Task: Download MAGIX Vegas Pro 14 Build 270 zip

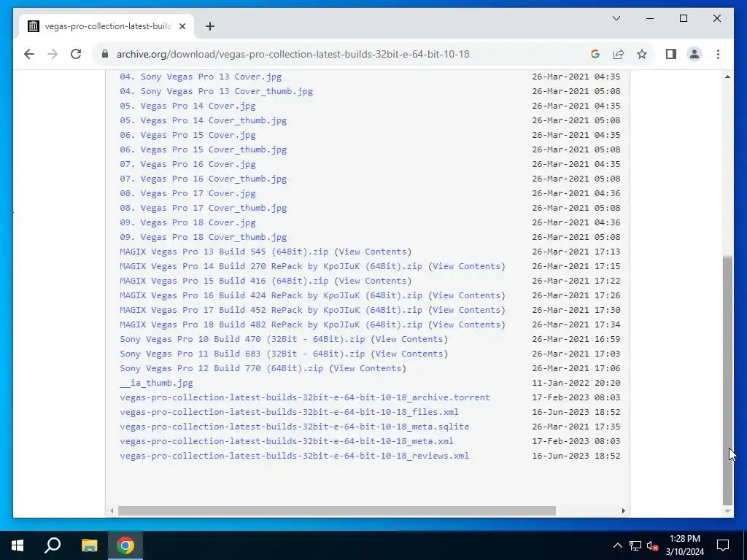Action: point(271,266)
